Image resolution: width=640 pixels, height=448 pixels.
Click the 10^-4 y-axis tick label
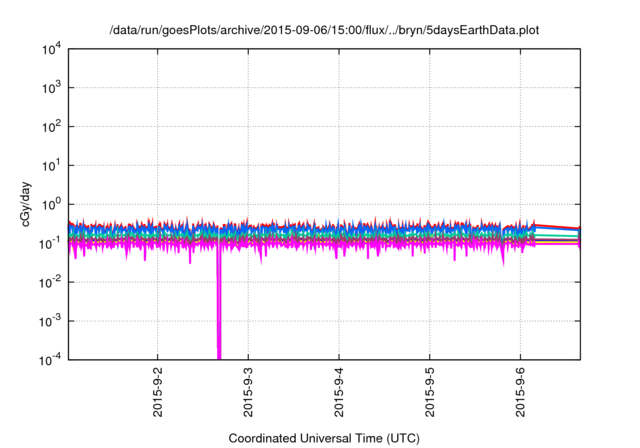coord(50,360)
